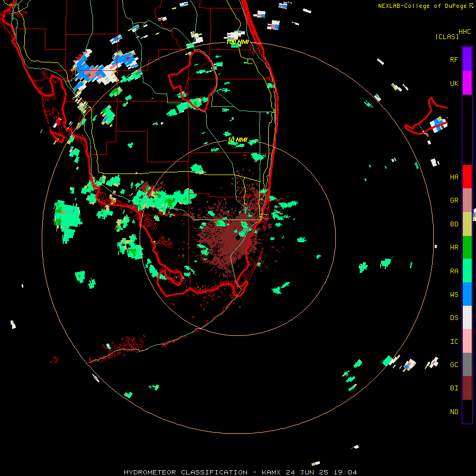The height and width of the screenshot is (476, 476).
Task: Click the GR legend label
Action: point(454,200)
